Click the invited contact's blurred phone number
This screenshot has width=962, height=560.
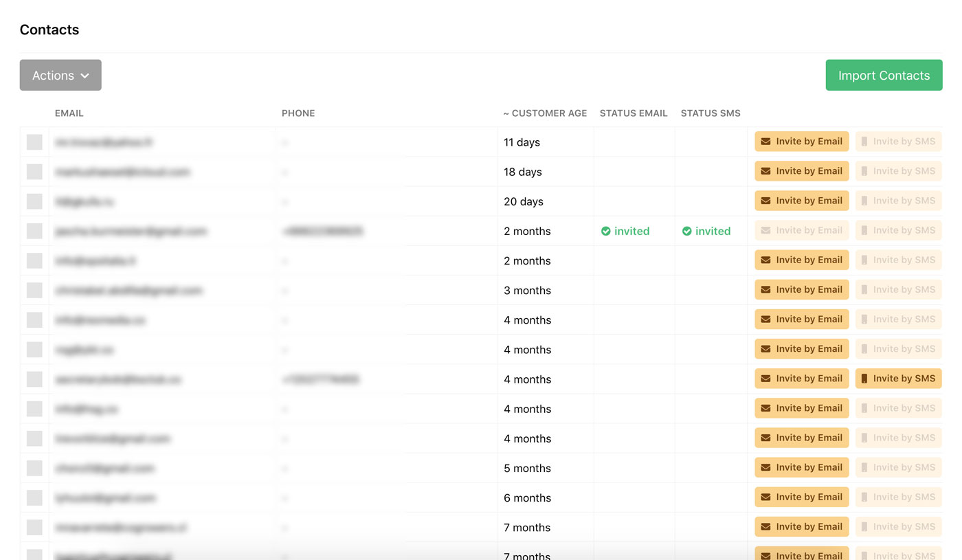(x=323, y=232)
